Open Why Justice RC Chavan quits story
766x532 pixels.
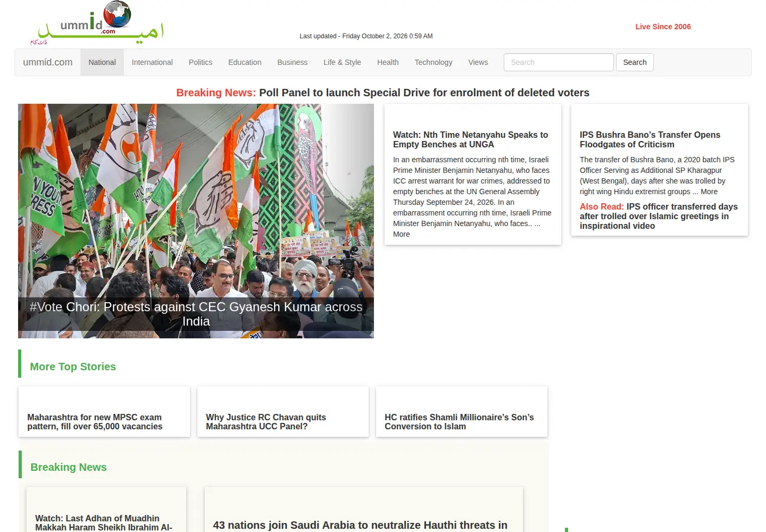click(x=266, y=422)
